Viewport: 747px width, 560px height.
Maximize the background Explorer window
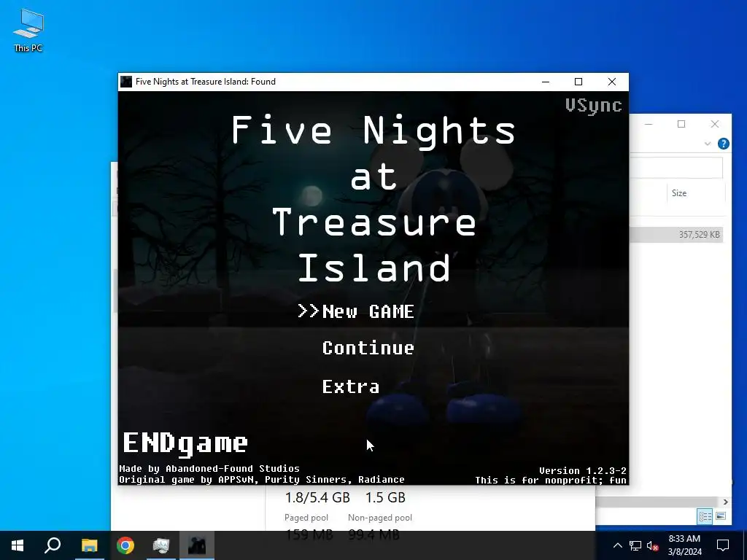681,124
